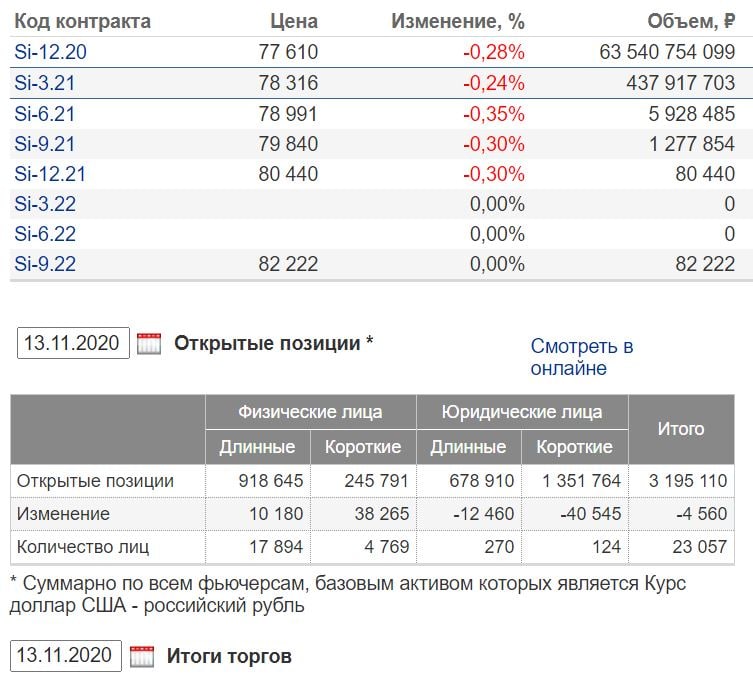The width and height of the screenshot is (753, 681).
Task: Open calendar picker beside Итоги торгов date
Action: 142,657
